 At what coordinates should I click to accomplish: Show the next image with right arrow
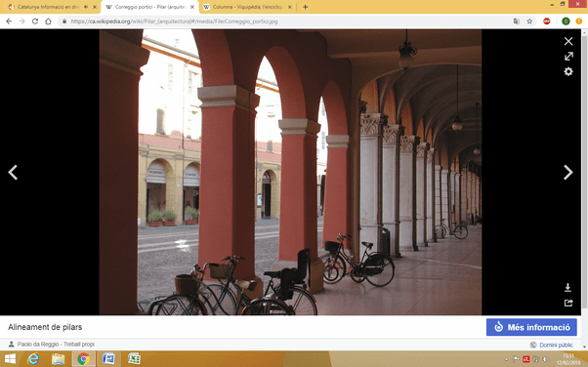(567, 173)
